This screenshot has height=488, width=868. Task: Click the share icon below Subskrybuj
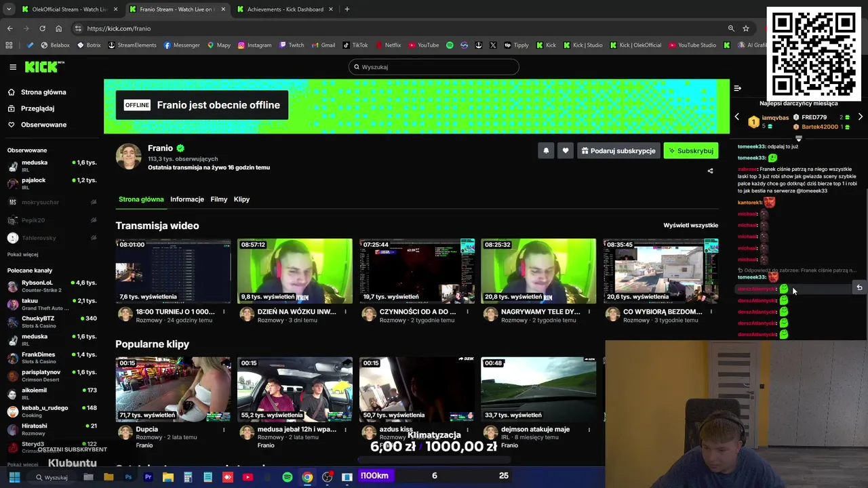[x=710, y=171]
